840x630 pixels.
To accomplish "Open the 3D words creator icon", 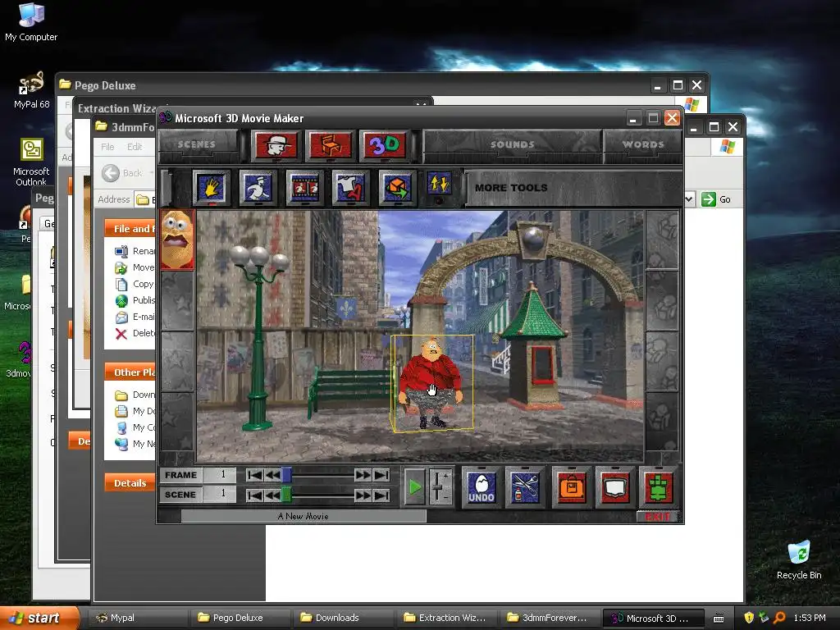I will tap(384, 145).
